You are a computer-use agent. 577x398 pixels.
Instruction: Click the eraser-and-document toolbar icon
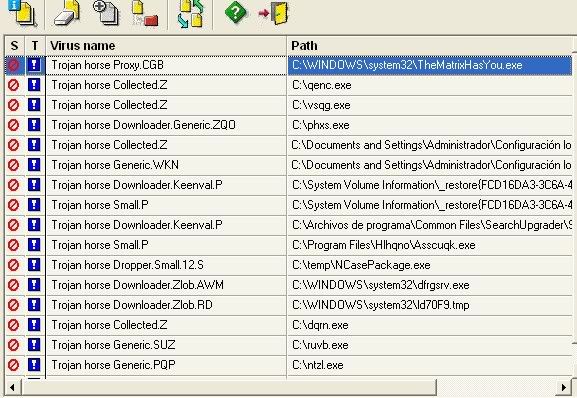pyautogui.click(x=67, y=14)
